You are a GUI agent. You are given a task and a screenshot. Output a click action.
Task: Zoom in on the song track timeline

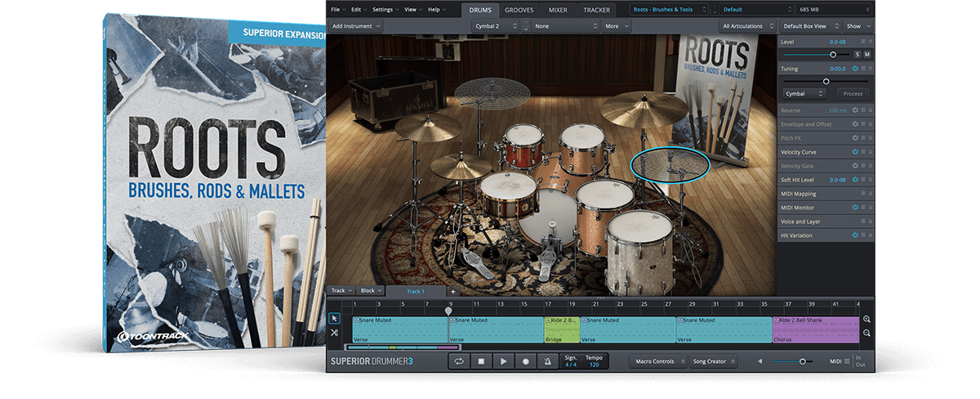866,320
